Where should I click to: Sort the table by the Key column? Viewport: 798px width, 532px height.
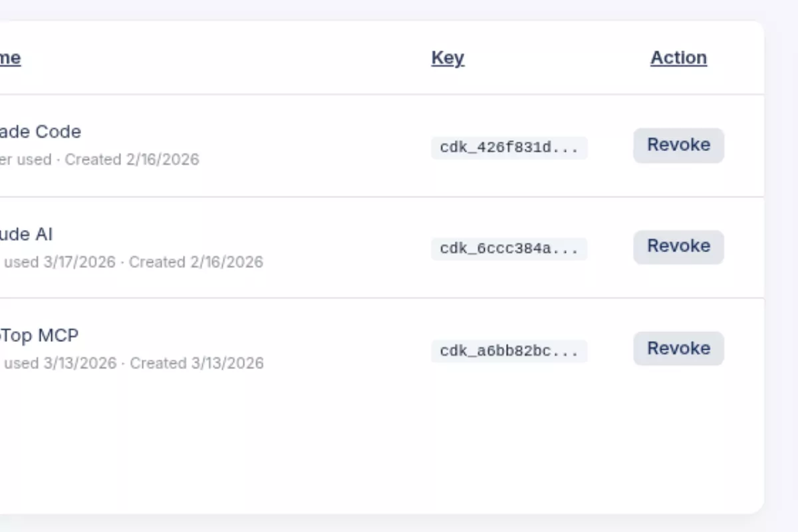tap(448, 58)
